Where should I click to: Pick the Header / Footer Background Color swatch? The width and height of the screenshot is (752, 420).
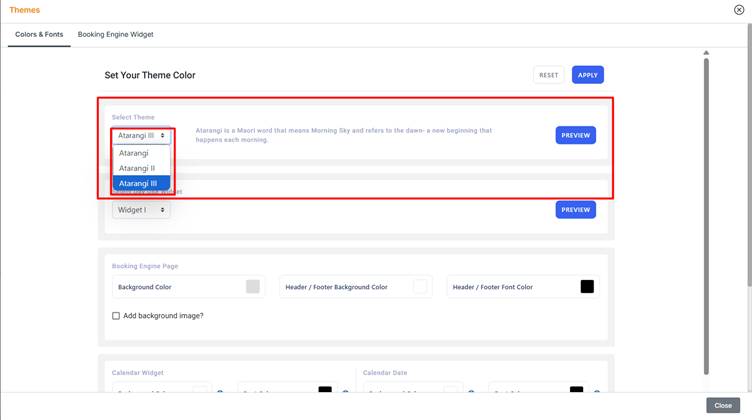420,287
